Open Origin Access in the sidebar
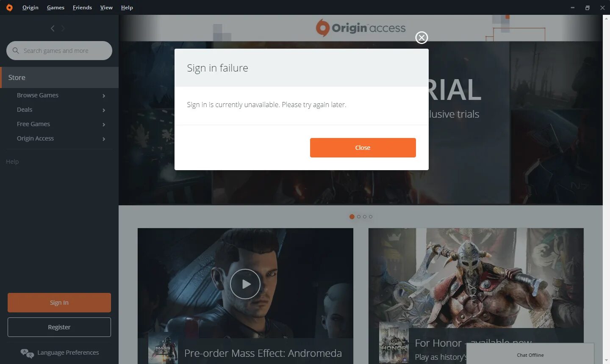The width and height of the screenshot is (610, 364). pos(35,138)
